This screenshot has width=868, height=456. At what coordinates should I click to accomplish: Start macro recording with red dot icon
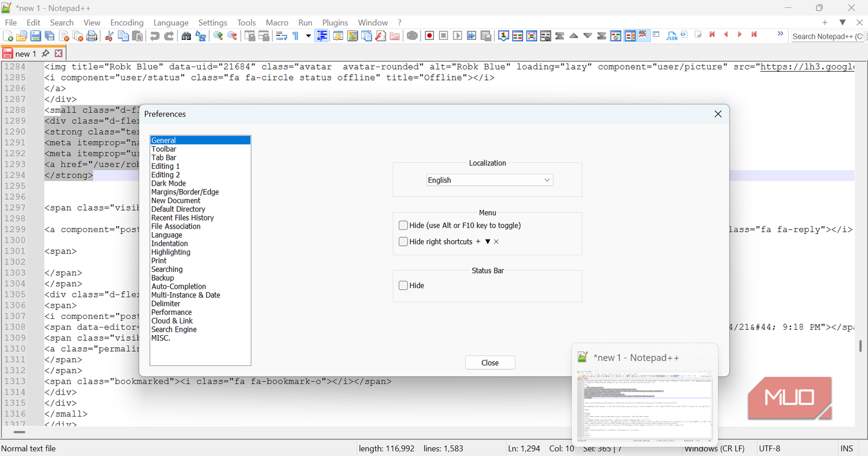click(x=429, y=36)
